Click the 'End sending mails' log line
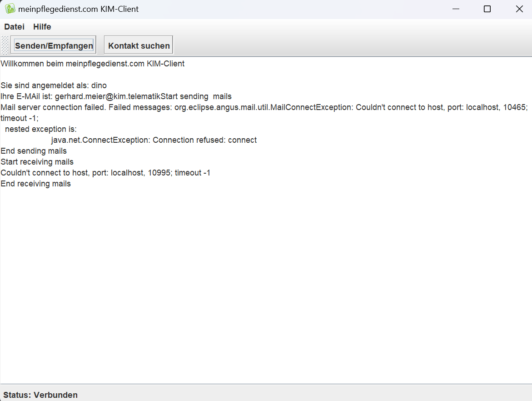The height and width of the screenshot is (401, 532). click(34, 151)
